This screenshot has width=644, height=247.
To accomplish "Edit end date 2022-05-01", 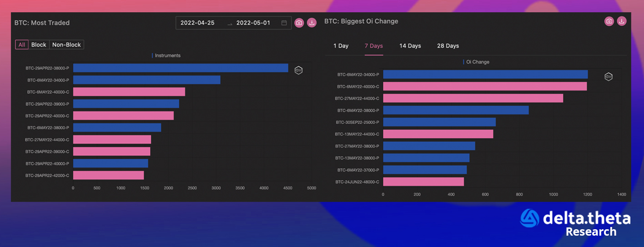I will click(x=253, y=23).
